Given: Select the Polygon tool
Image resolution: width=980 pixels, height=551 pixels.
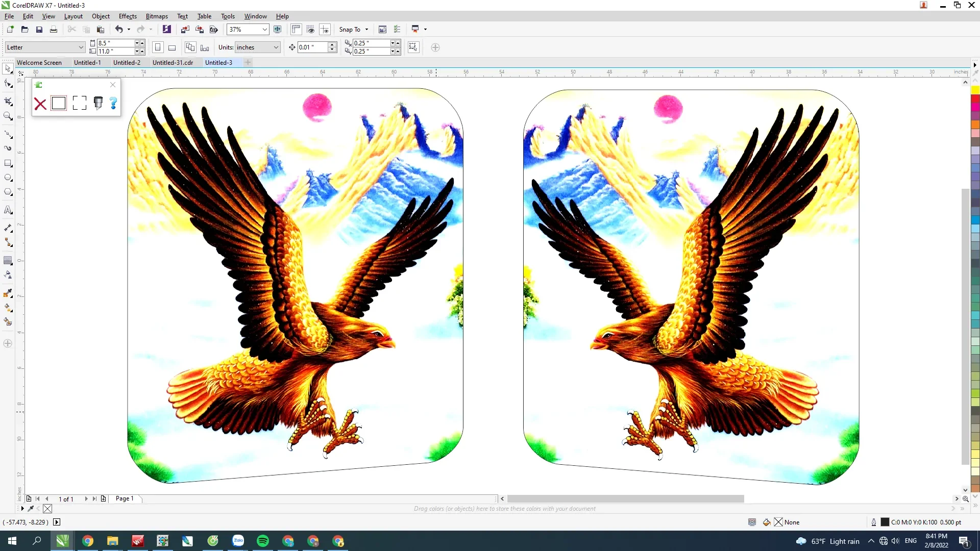Looking at the screenshot, I should coord(8,192).
